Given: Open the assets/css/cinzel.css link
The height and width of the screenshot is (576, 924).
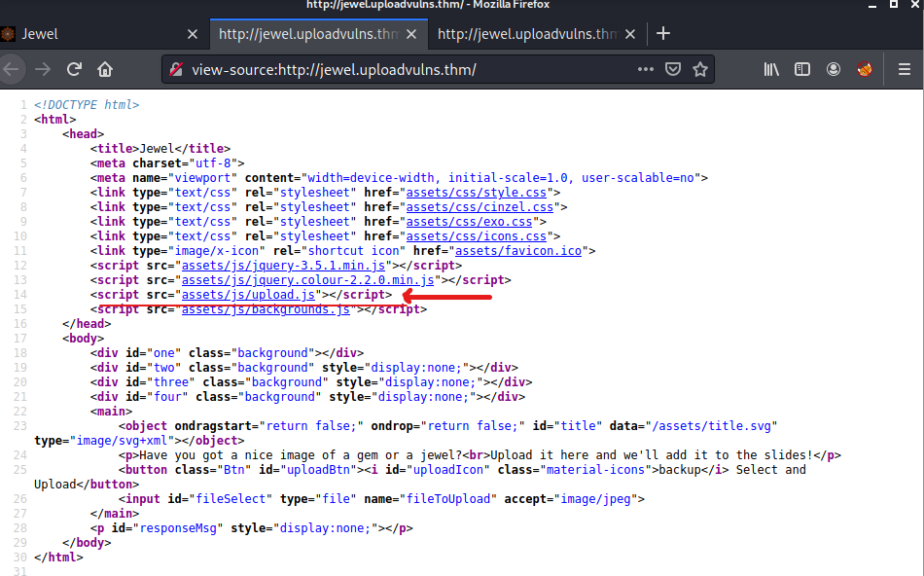Looking at the screenshot, I should pos(480,207).
